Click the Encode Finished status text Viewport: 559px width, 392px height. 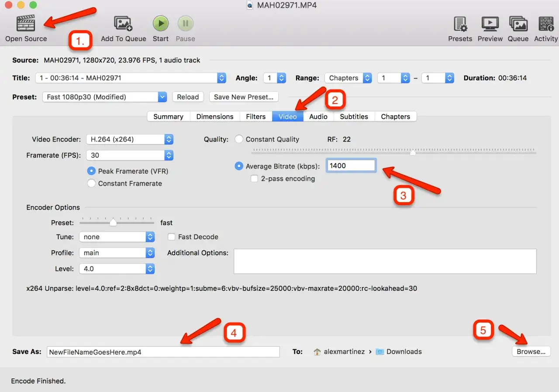coord(38,381)
